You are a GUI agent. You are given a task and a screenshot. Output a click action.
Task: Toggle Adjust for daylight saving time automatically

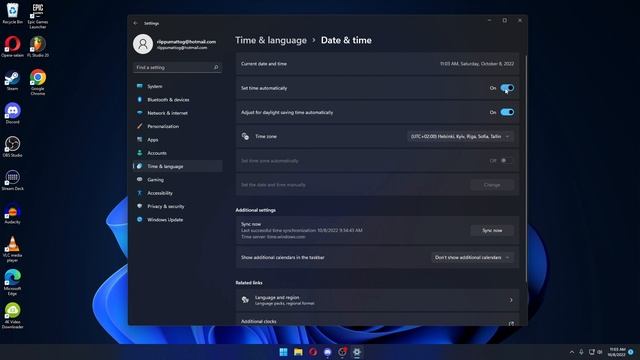coord(507,112)
